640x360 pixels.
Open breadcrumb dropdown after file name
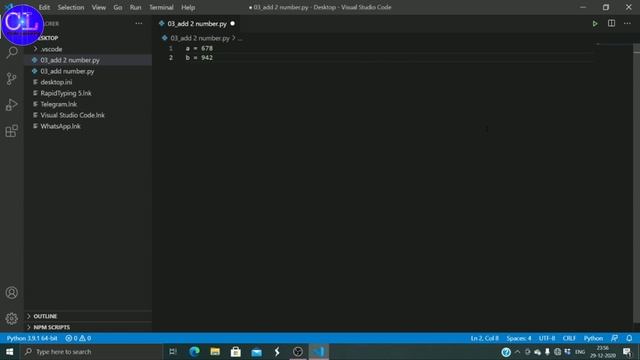[240, 38]
